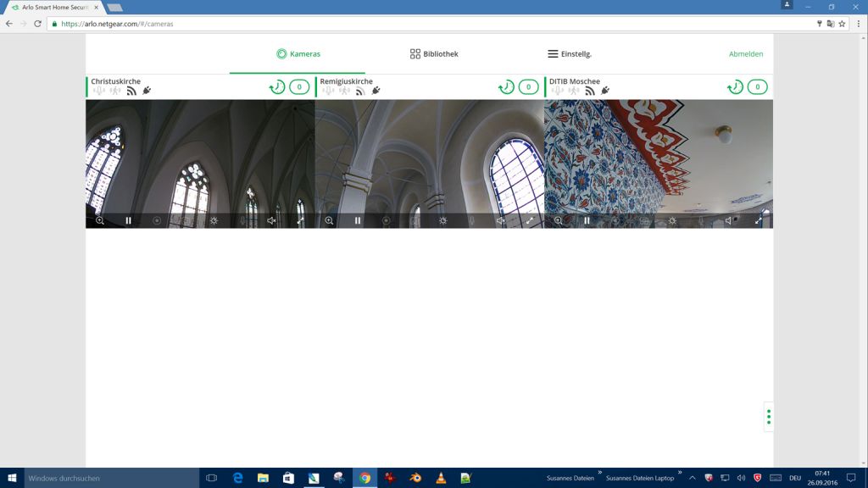Screen dimensions: 868x488
Task: Open the DITIB Moschee recording history icon
Action: pyautogui.click(x=735, y=87)
